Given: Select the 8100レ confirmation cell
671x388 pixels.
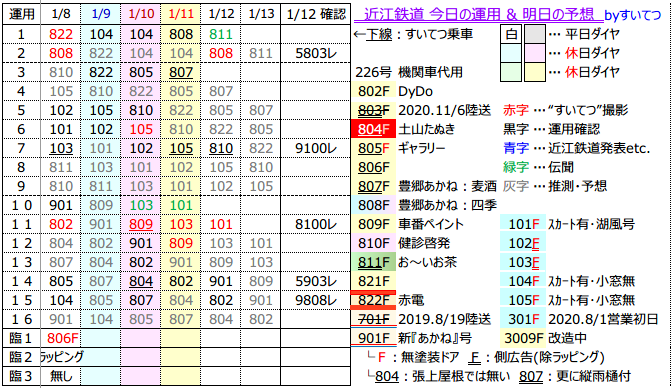Looking at the screenshot, I should (x=316, y=224).
